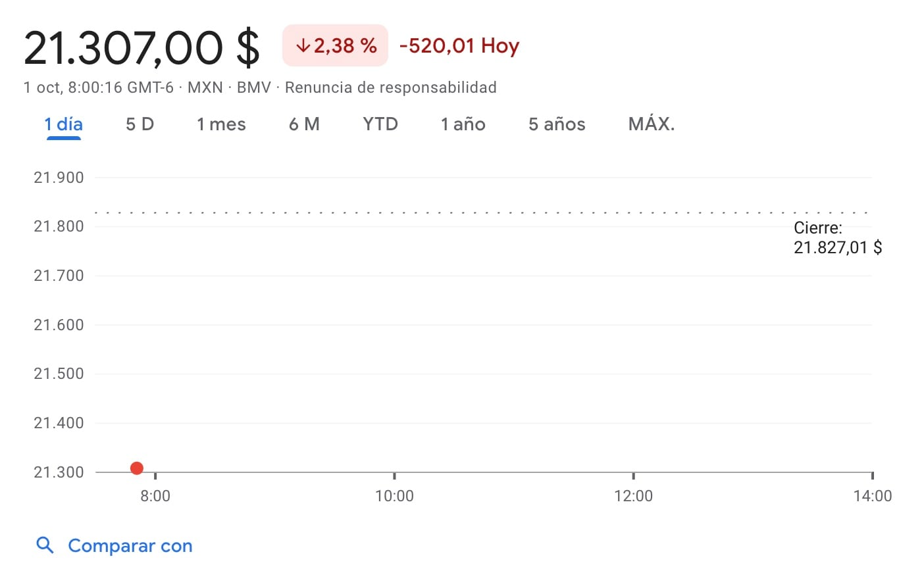The width and height of the screenshot is (924, 571).
Task: Select the MÁX. range tab
Action: (652, 124)
